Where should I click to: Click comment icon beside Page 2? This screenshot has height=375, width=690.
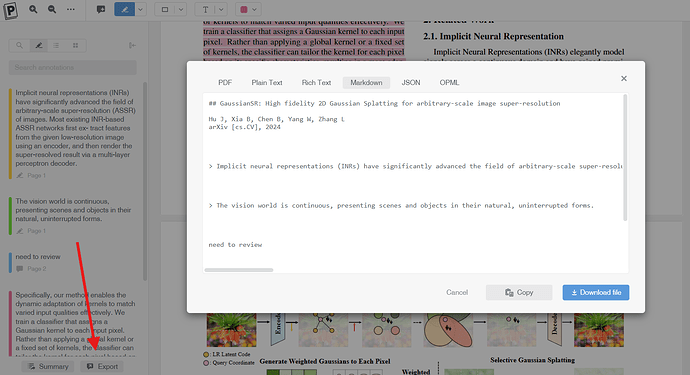(x=19, y=268)
